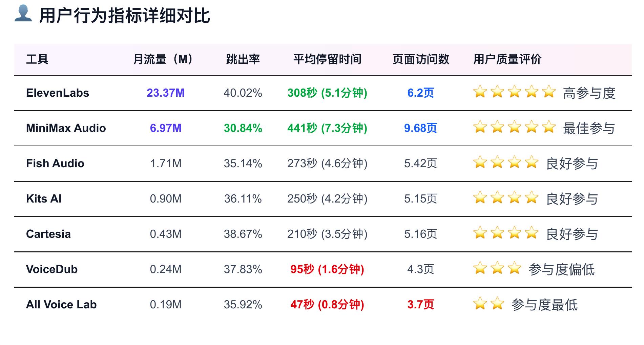Click the 9.68页 page count
This screenshot has width=644, height=345.
(421, 128)
